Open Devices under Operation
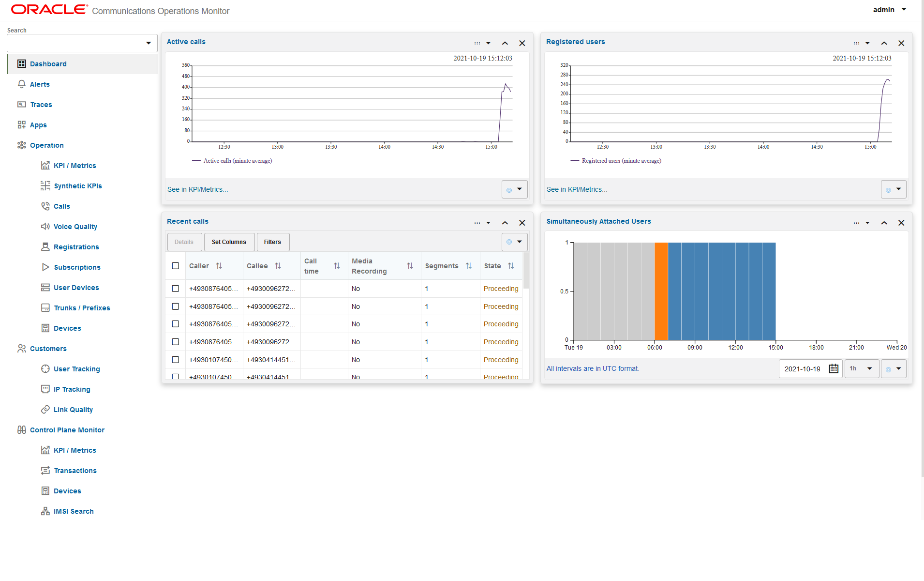This screenshot has height=581, width=924. click(x=67, y=328)
